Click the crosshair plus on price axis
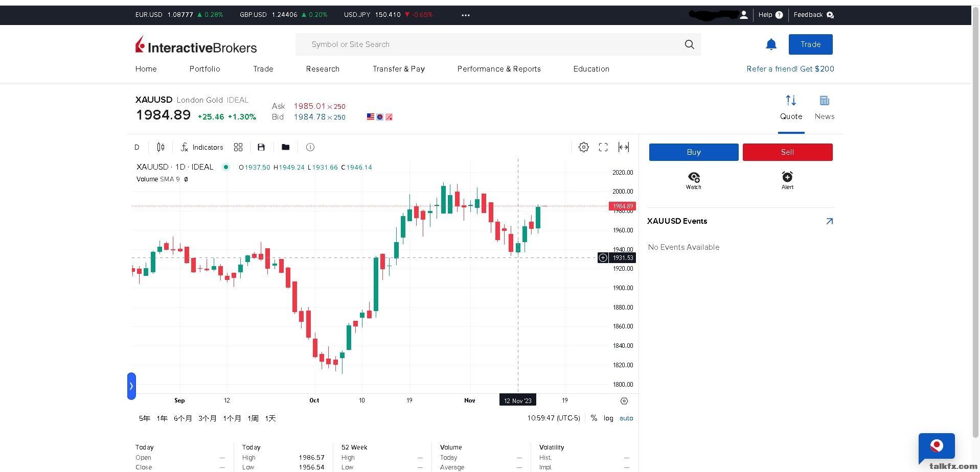 pyautogui.click(x=603, y=258)
